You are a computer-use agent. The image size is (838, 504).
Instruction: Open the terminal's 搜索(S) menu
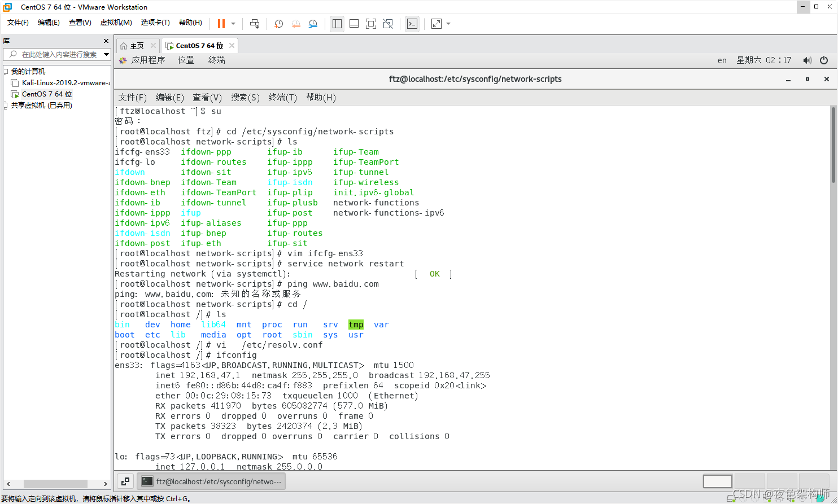tap(245, 98)
